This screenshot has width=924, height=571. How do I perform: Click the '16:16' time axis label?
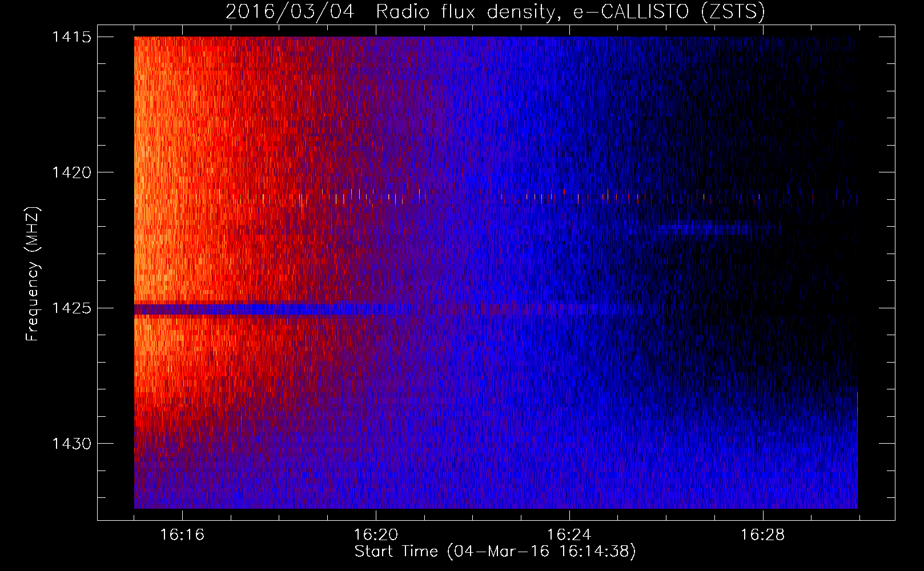pos(182,535)
